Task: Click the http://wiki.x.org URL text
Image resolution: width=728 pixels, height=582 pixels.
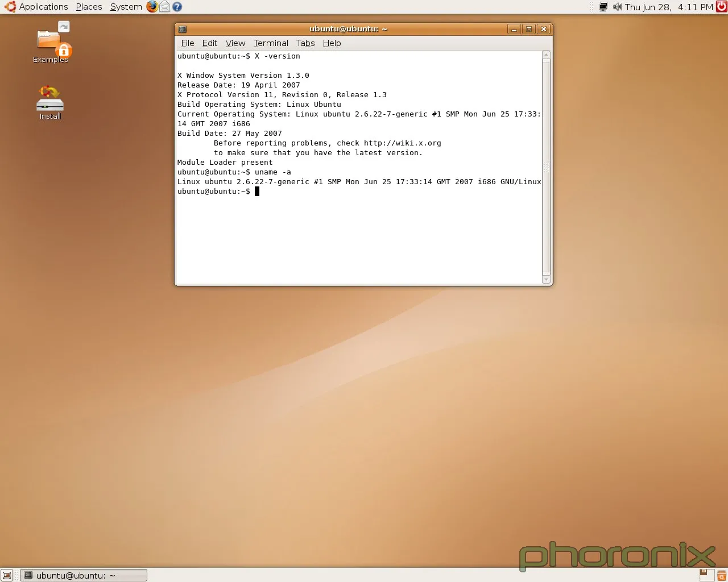Action: (403, 143)
